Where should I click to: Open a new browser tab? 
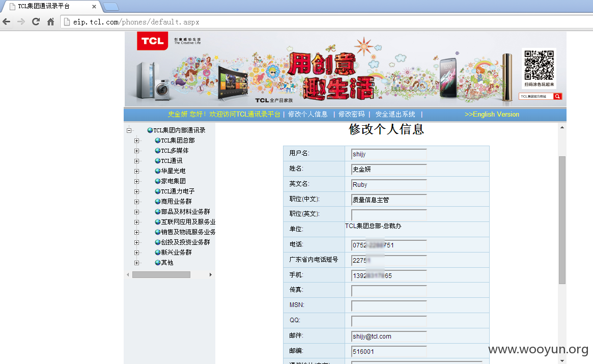(x=111, y=7)
